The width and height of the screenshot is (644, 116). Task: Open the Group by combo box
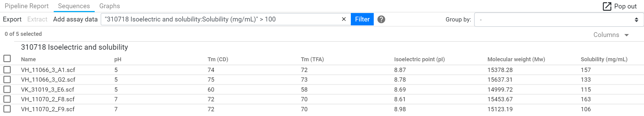tap(559, 20)
